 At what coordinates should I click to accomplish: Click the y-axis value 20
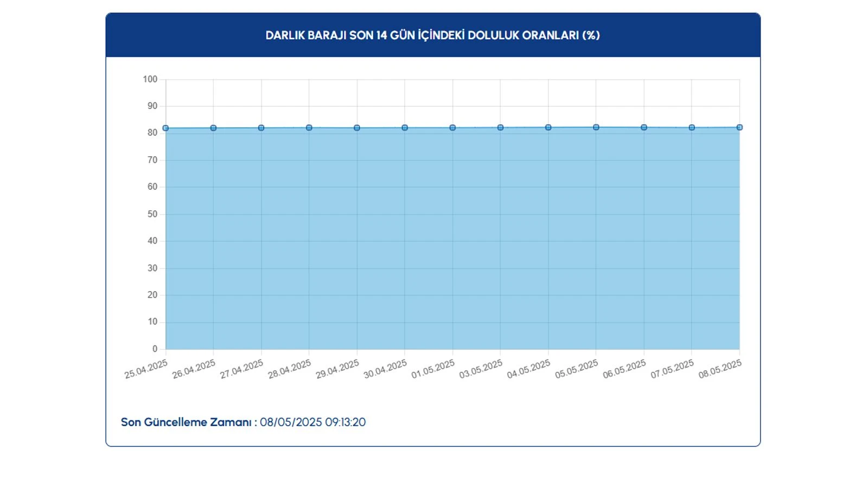pyautogui.click(x=152, y=295)
